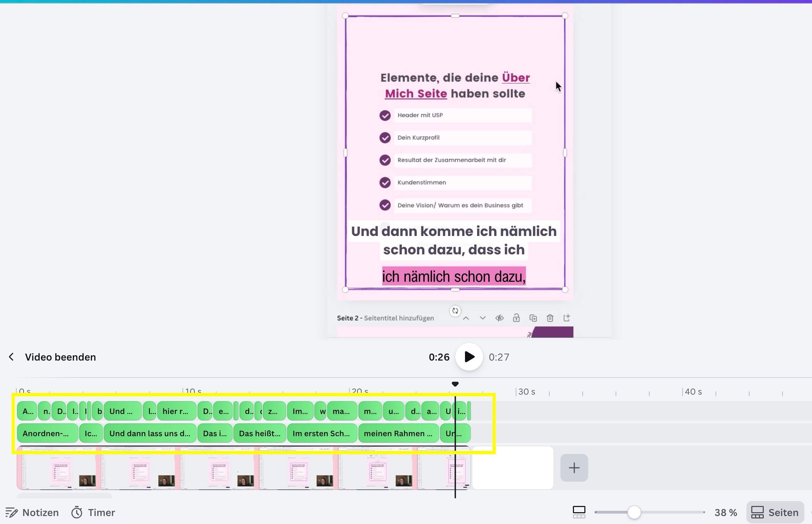The image size is (812, 524).
Task: Click Video beenden label
Action: point(60,357)
